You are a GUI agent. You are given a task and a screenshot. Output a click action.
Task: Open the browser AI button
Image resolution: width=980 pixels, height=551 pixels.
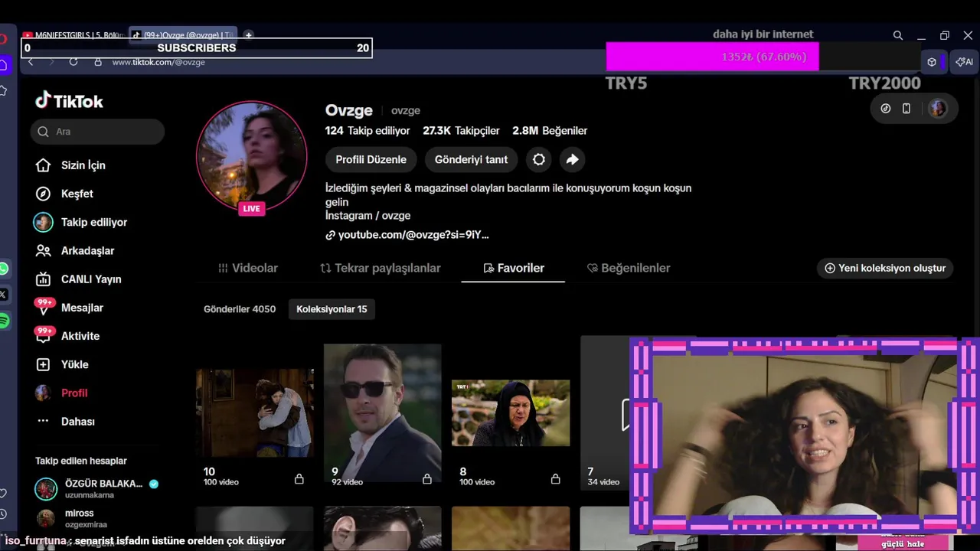[964, 62]
